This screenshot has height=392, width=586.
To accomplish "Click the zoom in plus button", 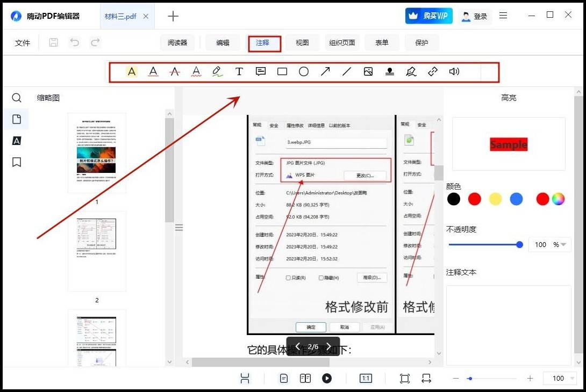I will 530,379.
